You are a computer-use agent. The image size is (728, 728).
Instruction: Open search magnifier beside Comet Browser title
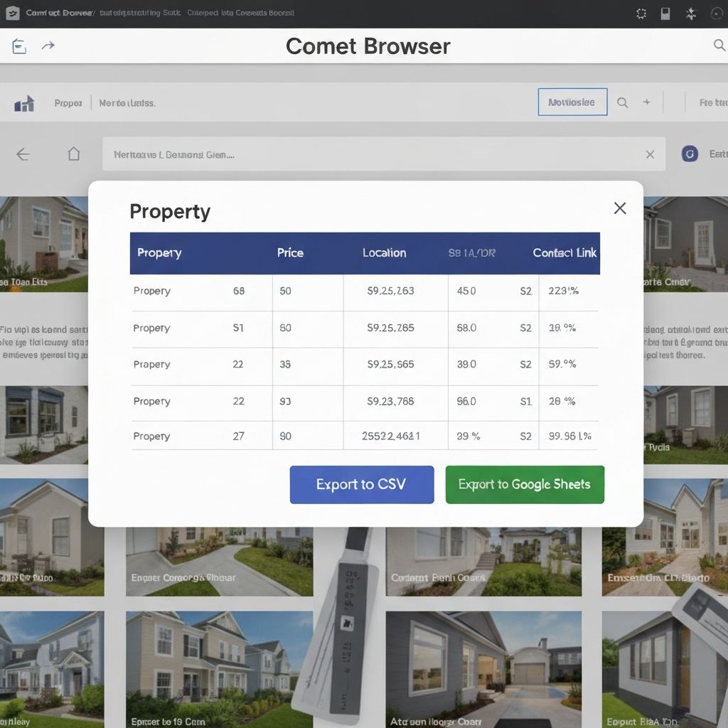coord(719,45)
